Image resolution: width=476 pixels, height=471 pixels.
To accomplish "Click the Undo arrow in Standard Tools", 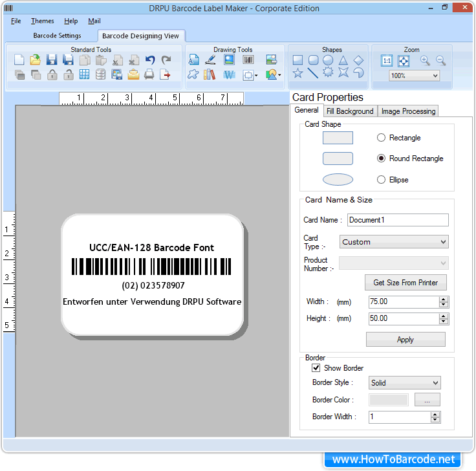I will [150, 60].
